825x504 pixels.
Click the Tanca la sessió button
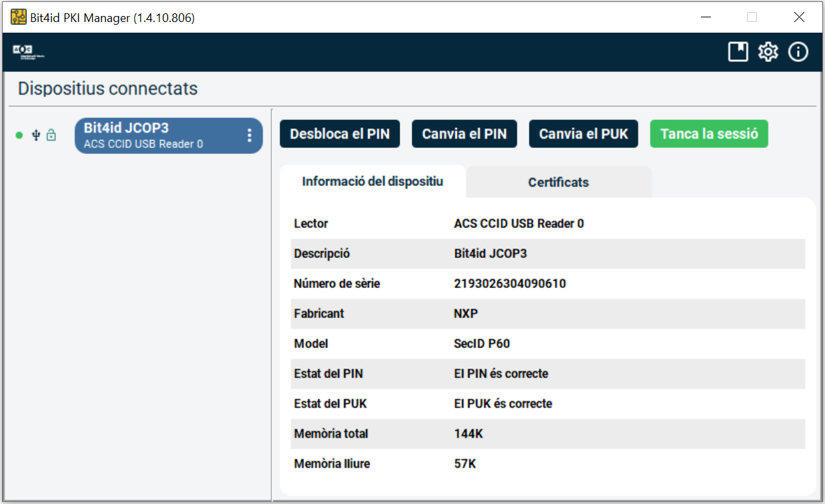click(x=709, y=134)
